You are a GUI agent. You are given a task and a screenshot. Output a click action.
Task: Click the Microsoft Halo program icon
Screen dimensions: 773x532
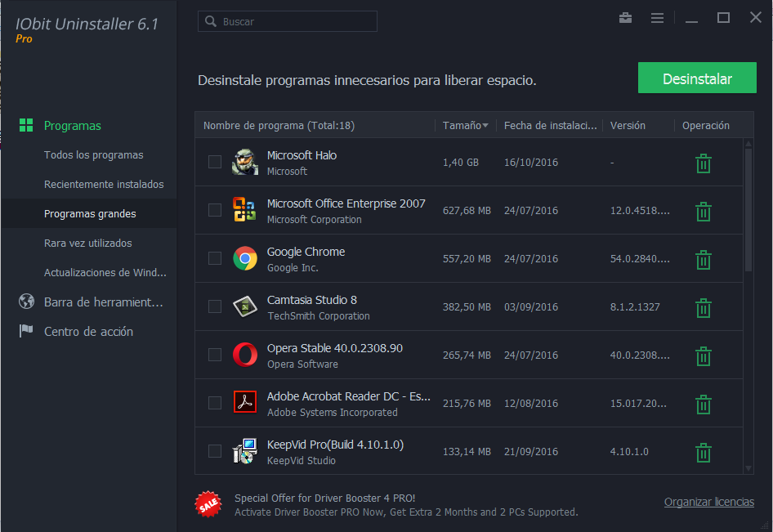tap(245, 162)
